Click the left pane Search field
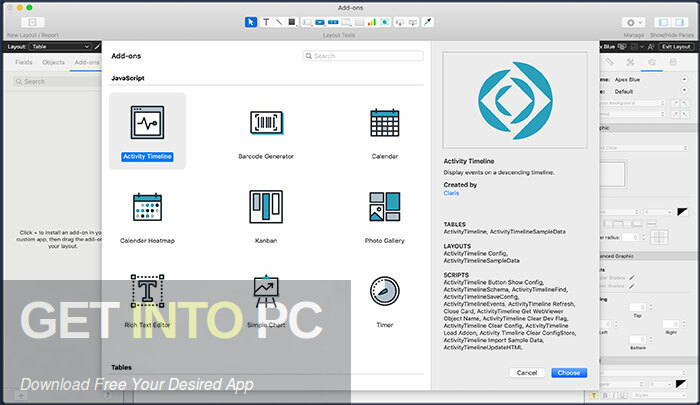Viewport: 700px width, 405px height. pos(57,81)
